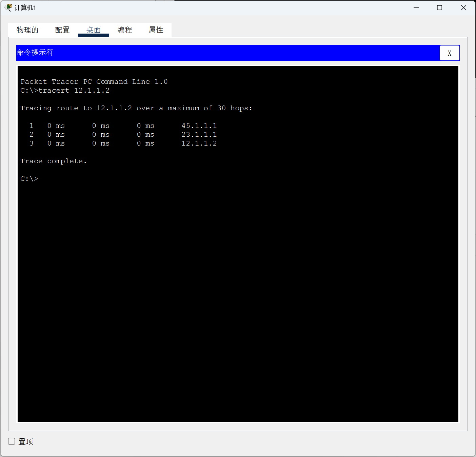Enable the 置顶 checkbox
Image resolution: width=476 pixels, height=457 pixels.
(x=12, y=441)
